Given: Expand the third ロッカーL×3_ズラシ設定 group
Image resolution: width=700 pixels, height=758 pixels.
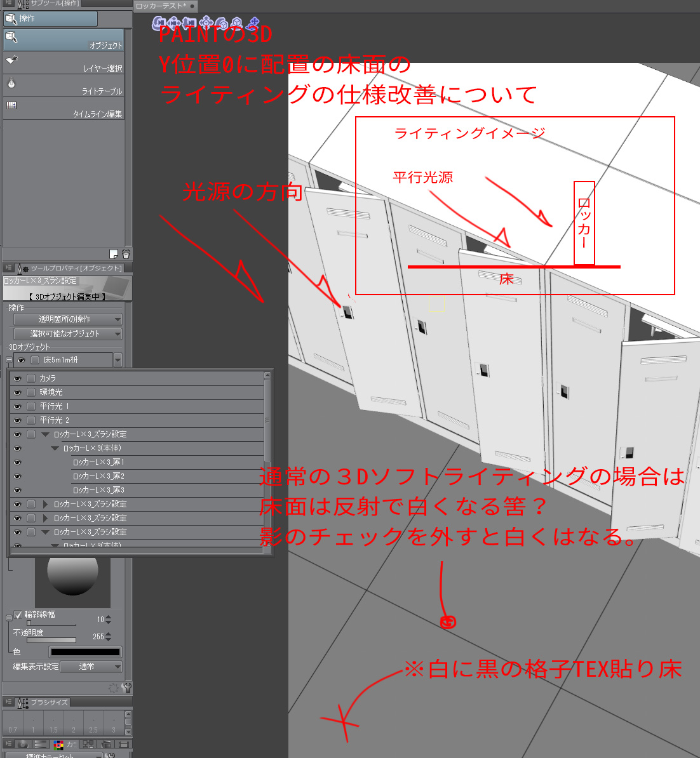Looking at the screenshot, I should tap(45, 518).
